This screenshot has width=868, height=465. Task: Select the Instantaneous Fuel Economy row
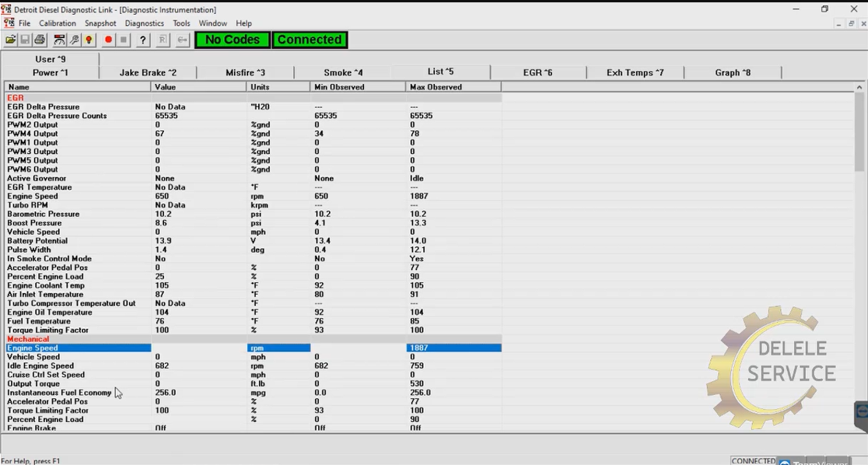(253, 393)
